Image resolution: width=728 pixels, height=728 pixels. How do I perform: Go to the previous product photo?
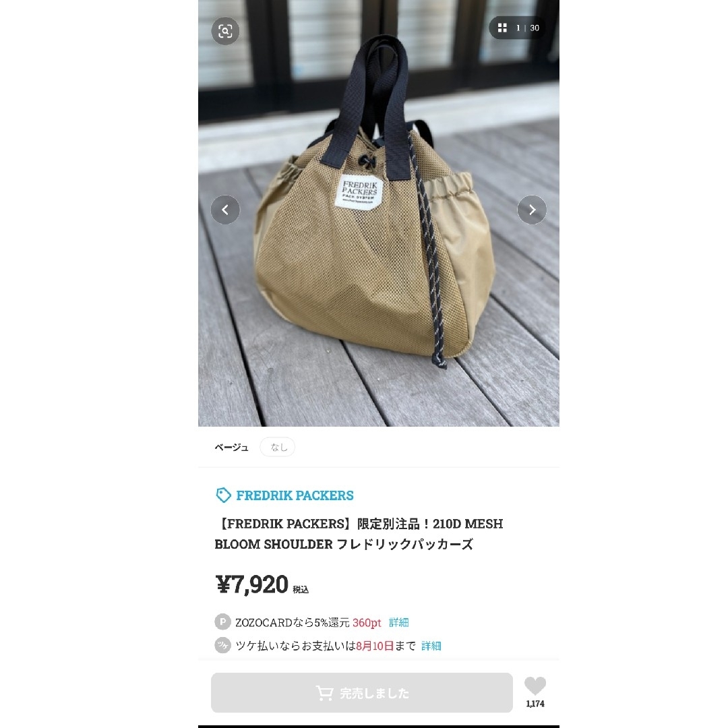pos(225,210)
